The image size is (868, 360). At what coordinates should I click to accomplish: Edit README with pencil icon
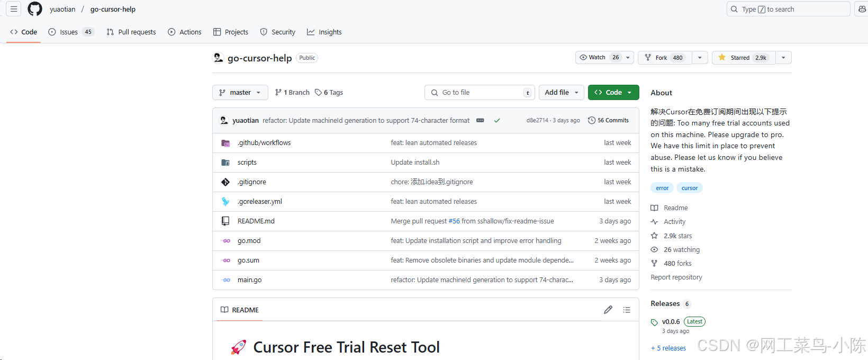[608, 310]
